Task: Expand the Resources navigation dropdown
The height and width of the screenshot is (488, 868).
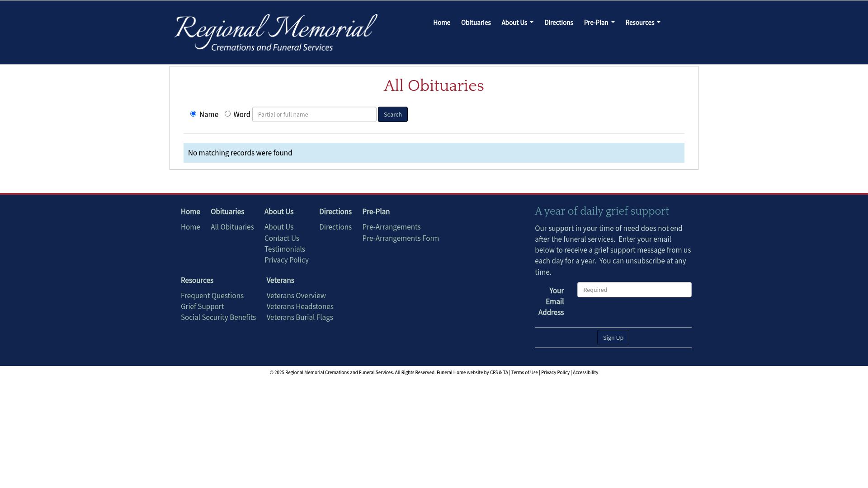Action: pos(642,22)
